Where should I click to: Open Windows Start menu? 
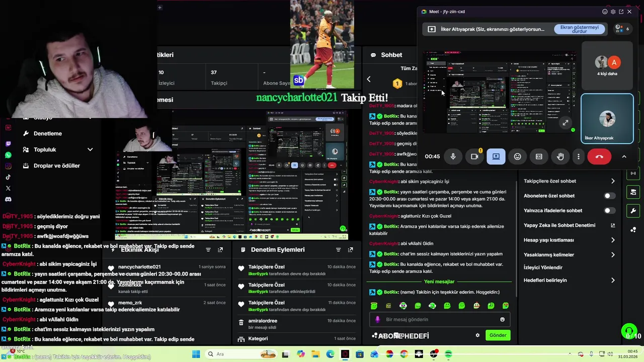(196, 354)
